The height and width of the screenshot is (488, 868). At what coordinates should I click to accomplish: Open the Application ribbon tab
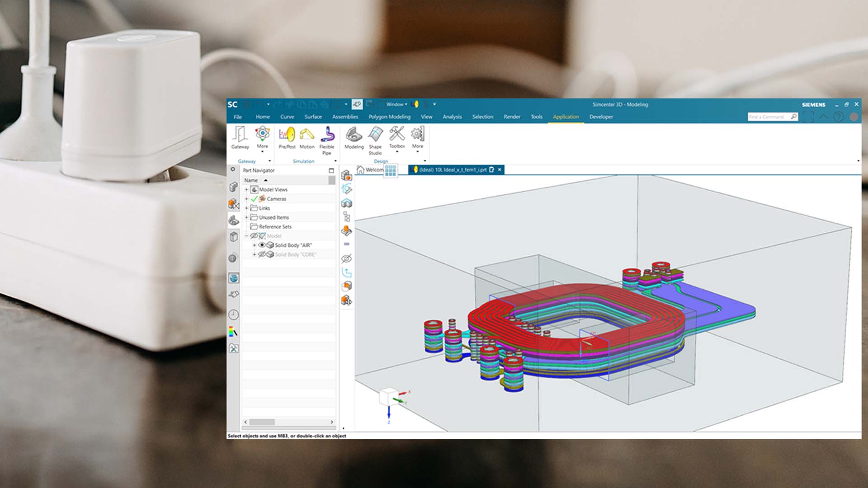pos(566,117)
